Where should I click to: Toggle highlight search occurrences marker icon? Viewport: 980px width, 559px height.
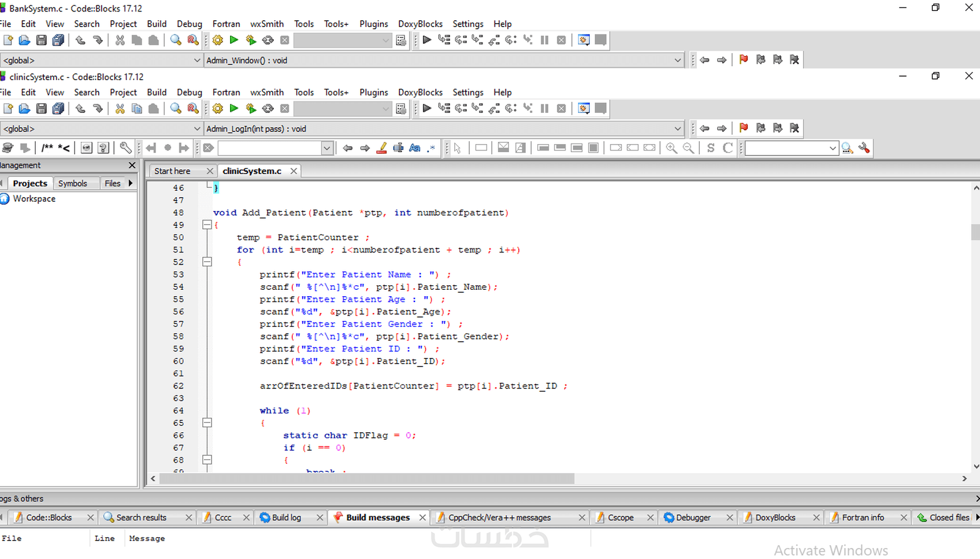381,148
